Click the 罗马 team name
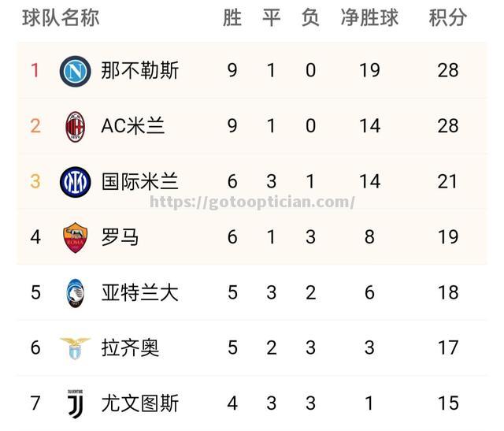Screen dimensions: 504x431 (120, 237)
